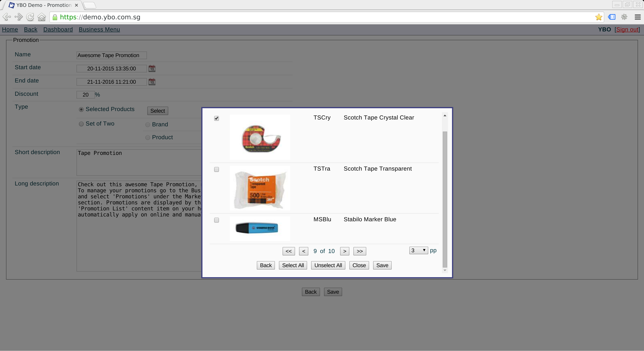Tick the Stabilo Marker Blue checkbox
This screenshot has width=644, height=351.
click(x=217, y=220)
